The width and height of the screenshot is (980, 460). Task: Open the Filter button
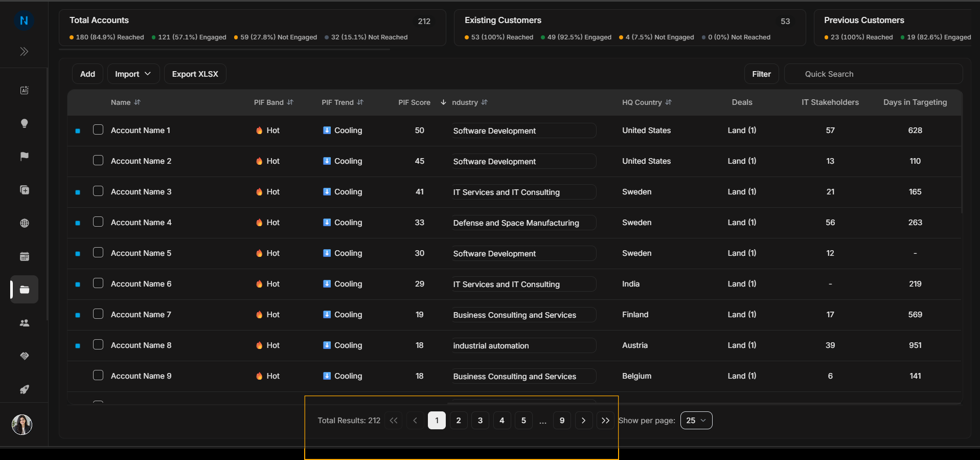tap(761, 74)
